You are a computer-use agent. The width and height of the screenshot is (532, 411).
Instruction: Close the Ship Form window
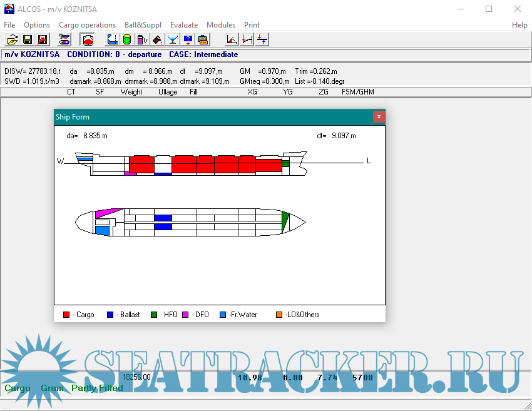pos(378,117)
